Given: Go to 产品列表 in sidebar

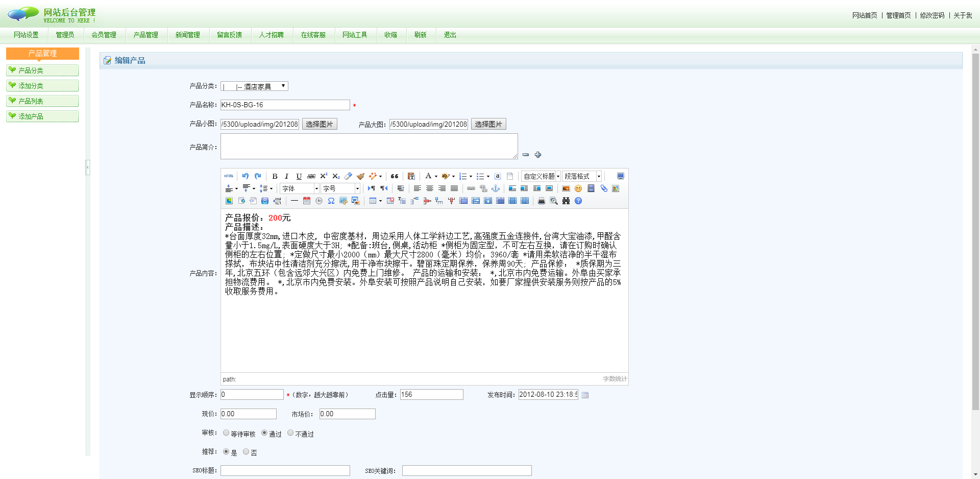Looking at the screenshot, I should (x=42, y=101).
